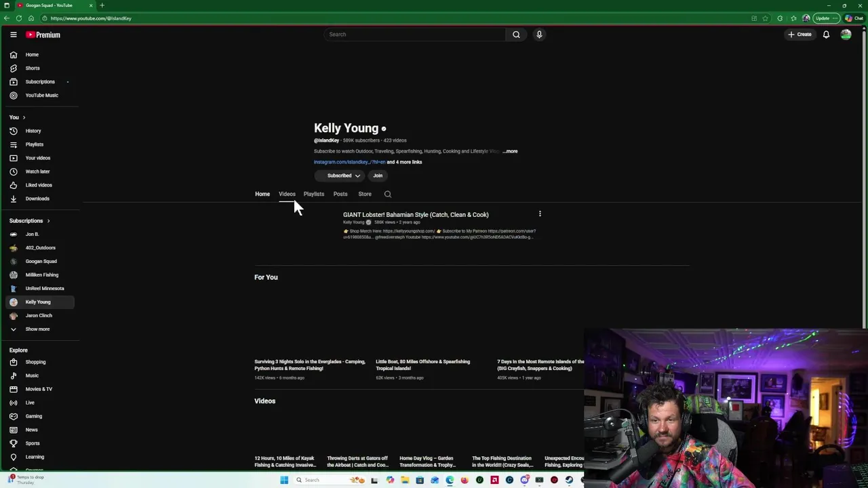The width and height of the screenshot is (868, 488).
Task: Click the Join membership button
Action: 378,176
